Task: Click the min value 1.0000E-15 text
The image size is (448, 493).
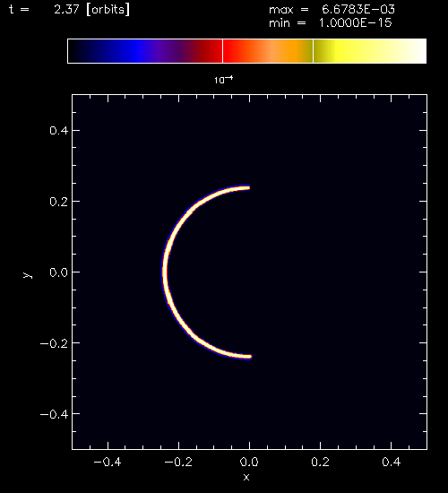Action: (355, 23)
